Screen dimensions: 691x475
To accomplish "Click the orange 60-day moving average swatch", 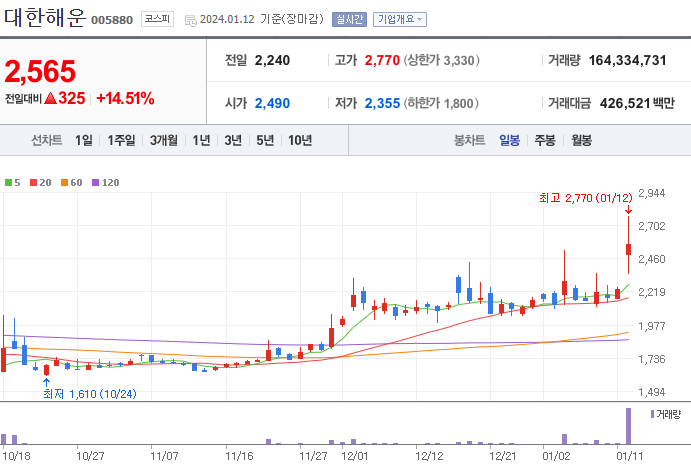I will pyautogui.click(x=64, y=182).
